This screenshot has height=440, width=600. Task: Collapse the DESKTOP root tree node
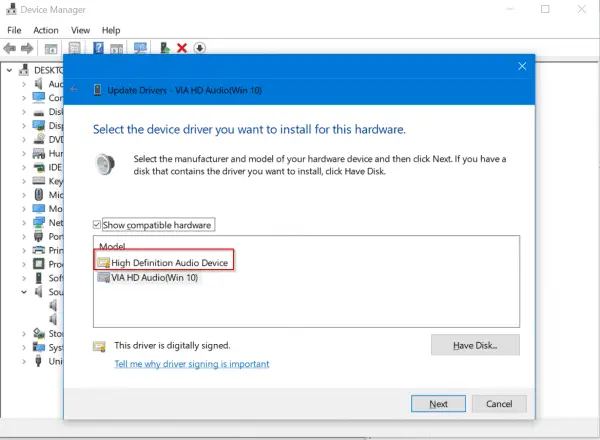coord(10,70)
